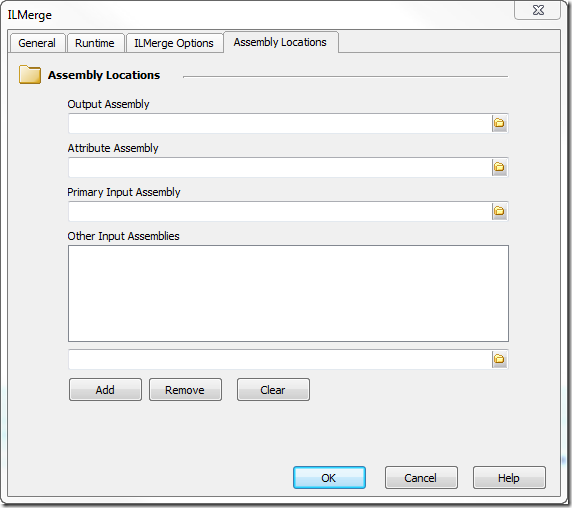Remove the selected input assembly
Image resolution: width=572 pixels, height=508 pixels.
point(185,389)
